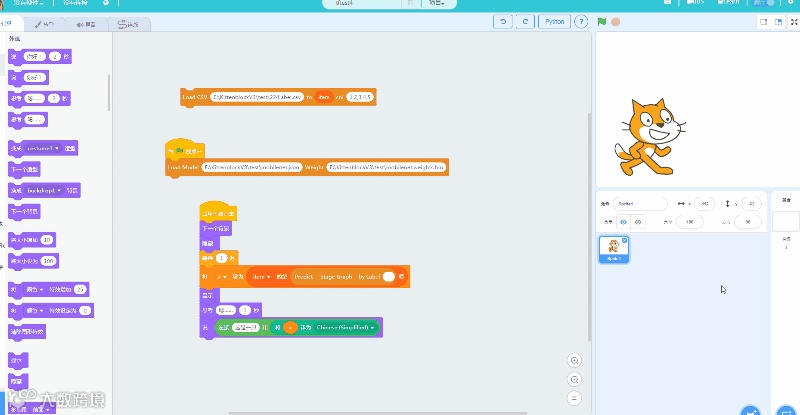The image size is (800, 415).
Task: Open backdrop1 dropdown in palette block
Action: 44,190
